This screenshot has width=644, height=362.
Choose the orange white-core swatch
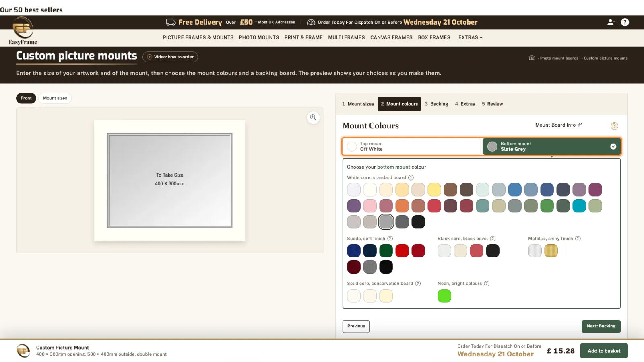(x=402, y=206)
